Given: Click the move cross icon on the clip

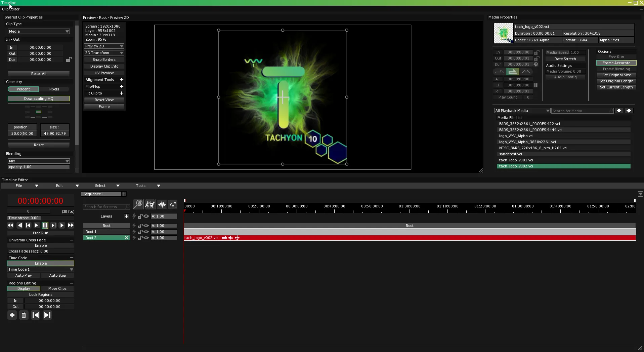Looking at the screenshot, I should [x=237, y=238].
